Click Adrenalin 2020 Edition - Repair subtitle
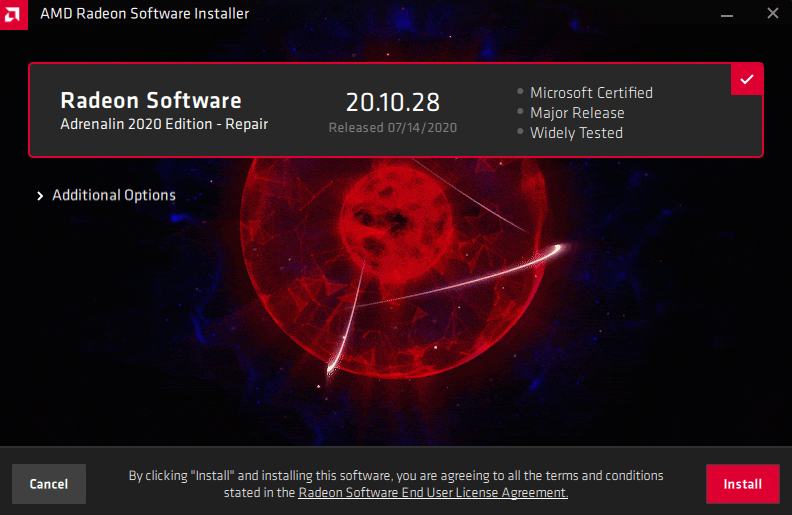The image size is (792, 515). tap(164, 124)
